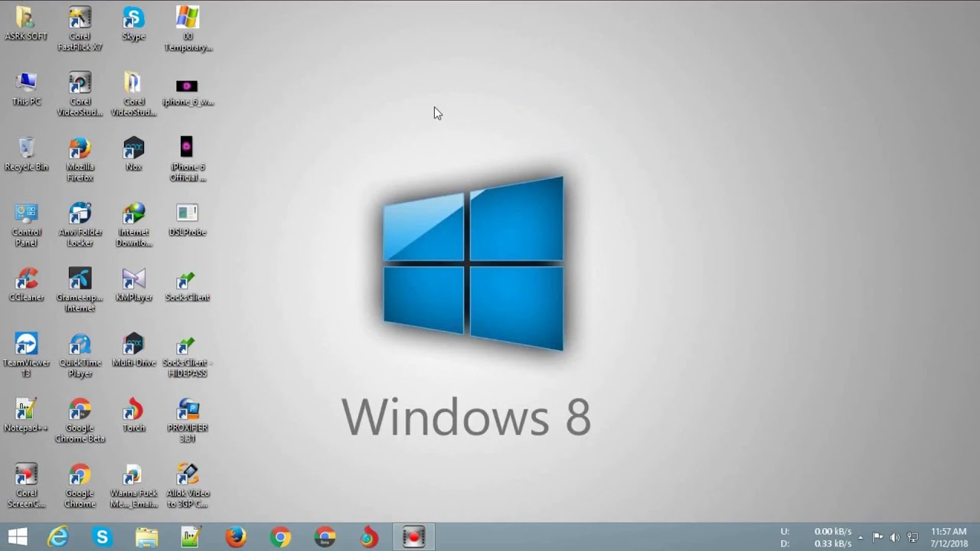Select Corel FastFlick X7 desktop shortcut
The image size is (980, 551).
click(80, 29)
